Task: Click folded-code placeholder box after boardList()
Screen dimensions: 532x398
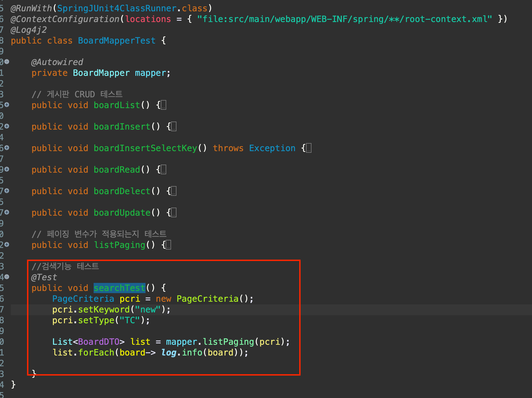Action: [164, 105]
